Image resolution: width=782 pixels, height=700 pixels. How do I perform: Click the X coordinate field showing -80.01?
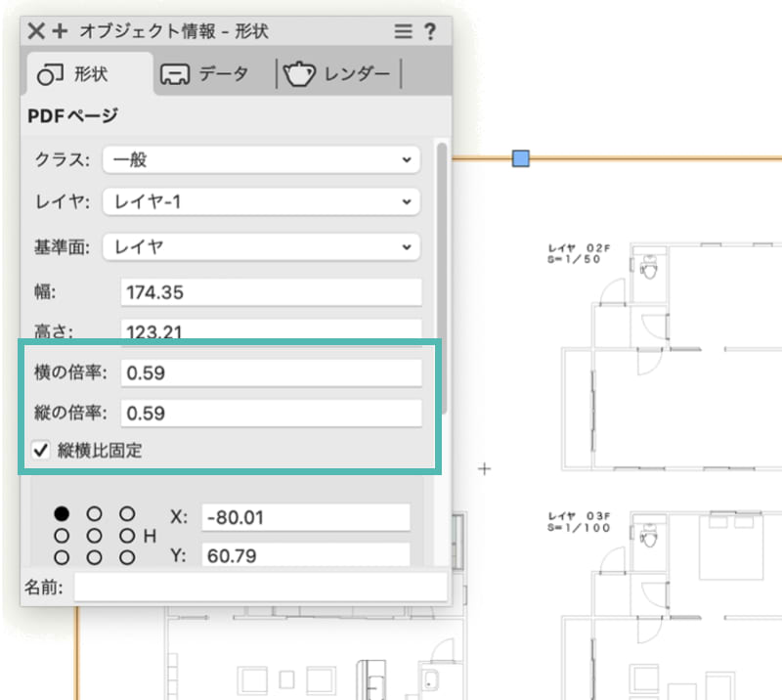306,516
